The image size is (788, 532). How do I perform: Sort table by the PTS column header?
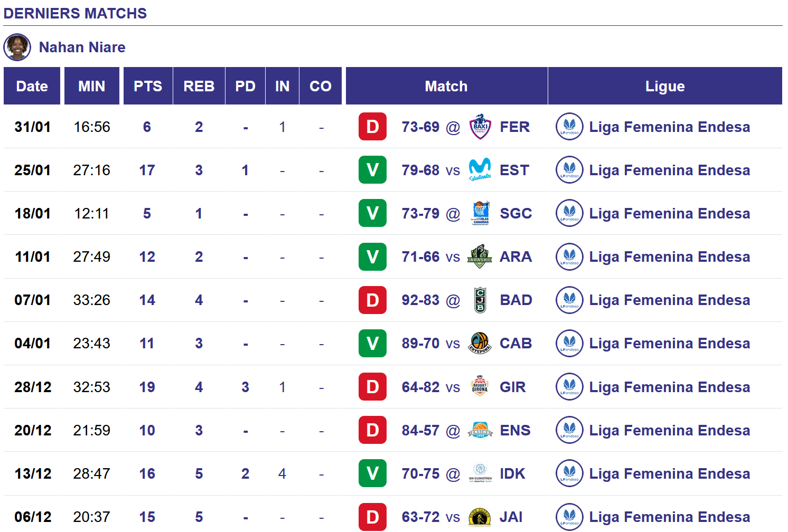[x=148, y=86]
